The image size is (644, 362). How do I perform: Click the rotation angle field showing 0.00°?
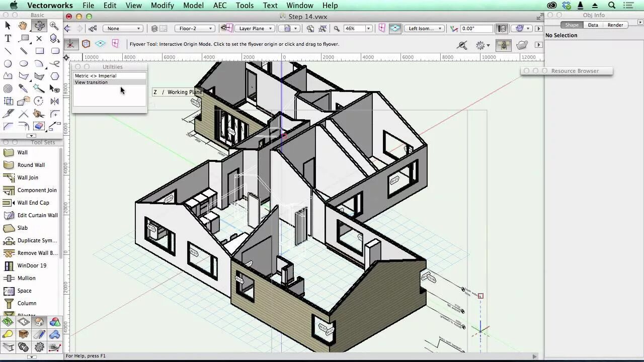point(476,29)
